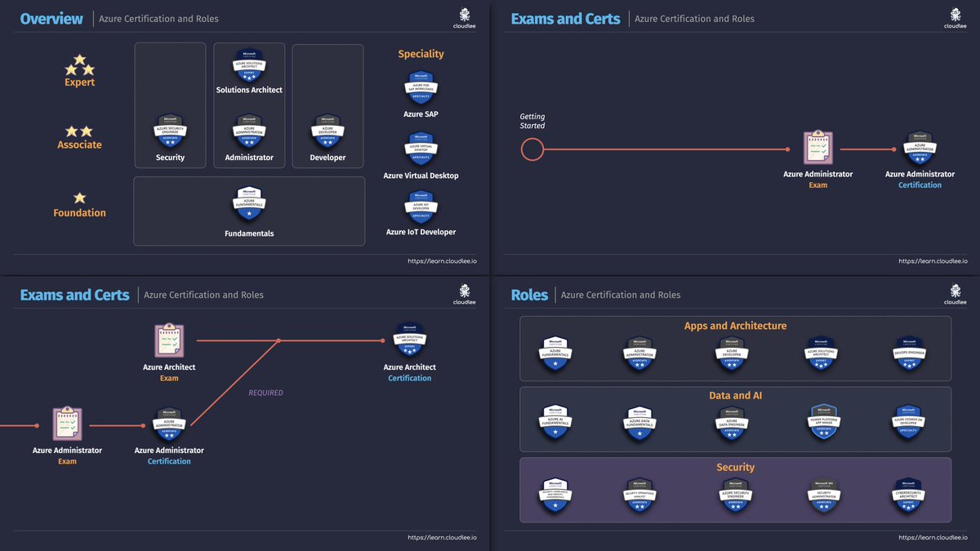Select the Azure Developer badge in Overview slide

(327, 131)
